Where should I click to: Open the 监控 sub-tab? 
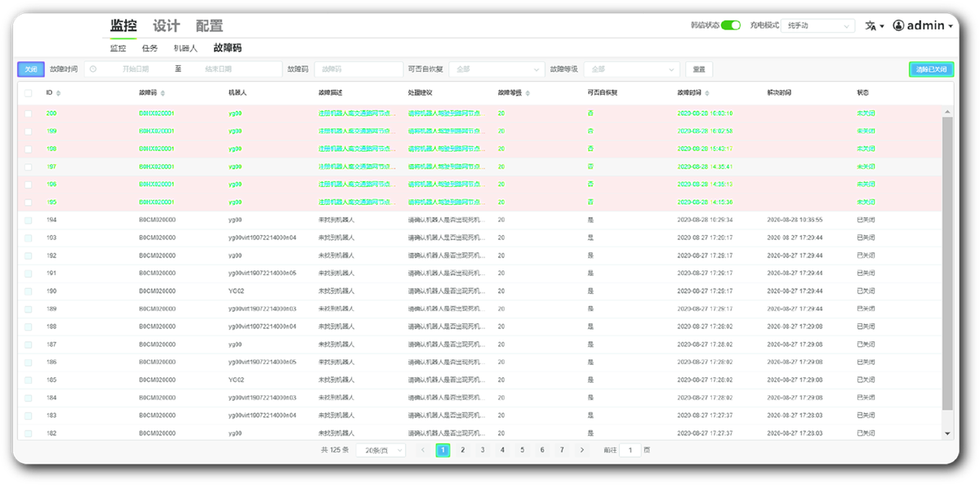118,49
